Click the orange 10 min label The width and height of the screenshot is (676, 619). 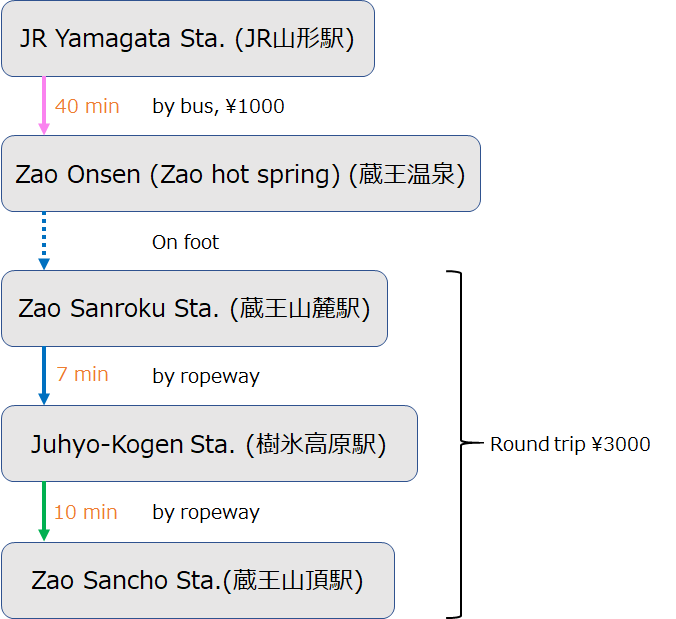point(86,513)
